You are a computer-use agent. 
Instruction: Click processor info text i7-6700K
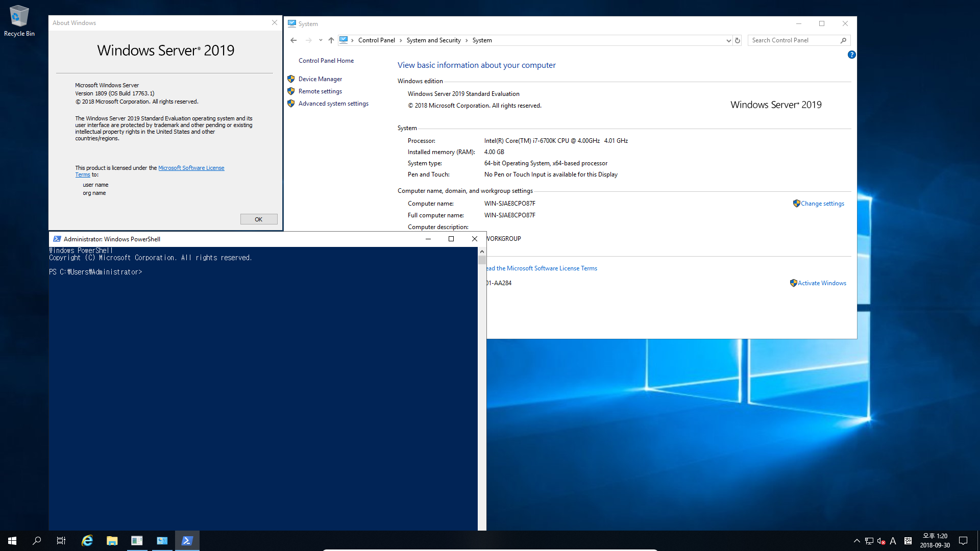tap(556, 141)
